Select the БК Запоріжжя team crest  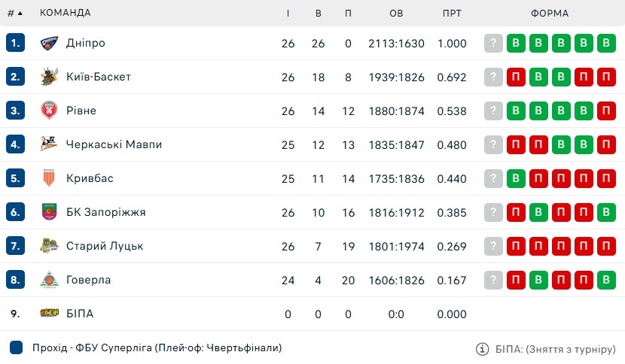pos(50,212)
